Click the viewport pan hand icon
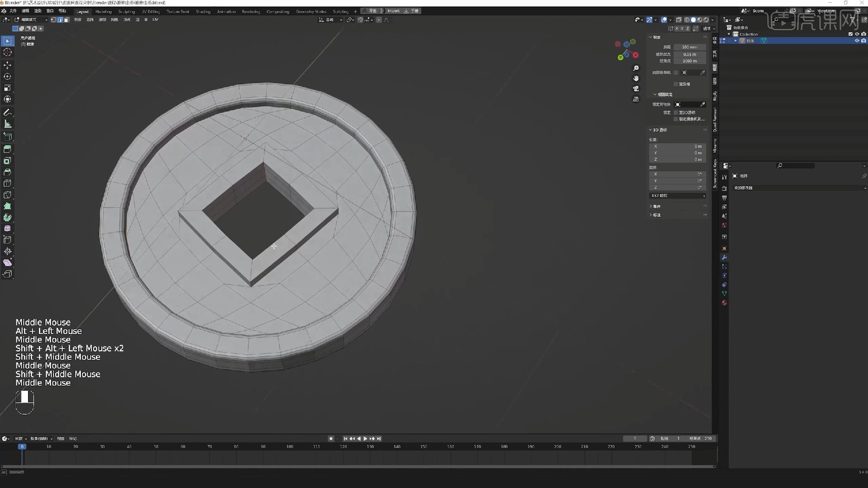 tap(636, 79)
